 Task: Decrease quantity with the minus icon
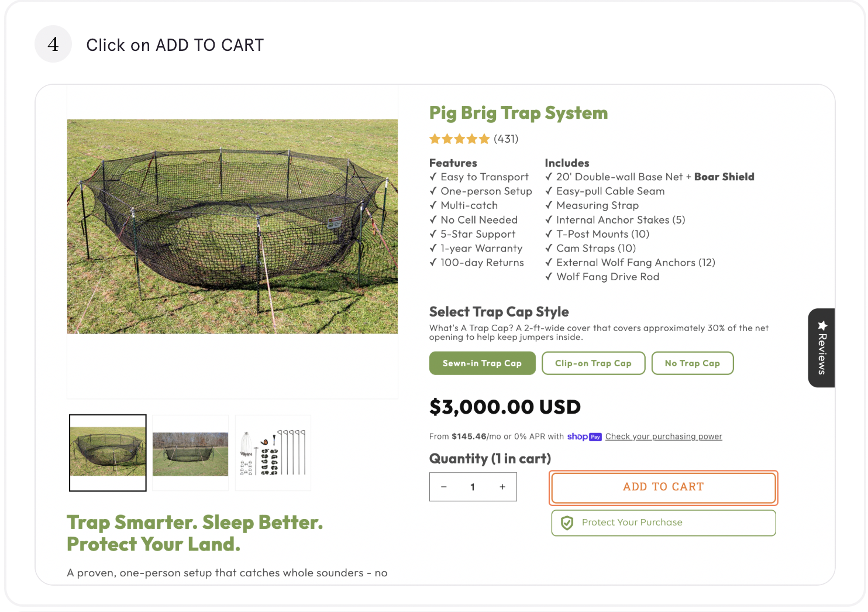(444, 487)
